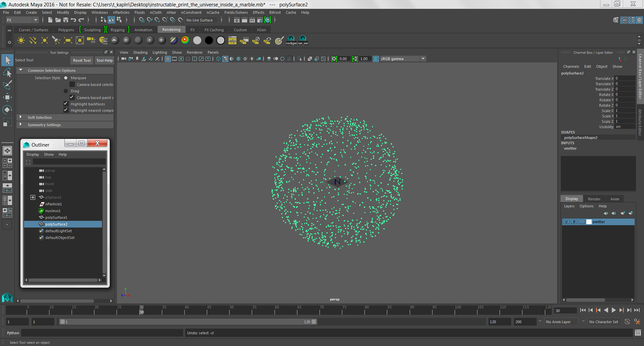Open the Hypershade icon with red-green ramp ball
The image size is (644, 346).
point(185,40)
